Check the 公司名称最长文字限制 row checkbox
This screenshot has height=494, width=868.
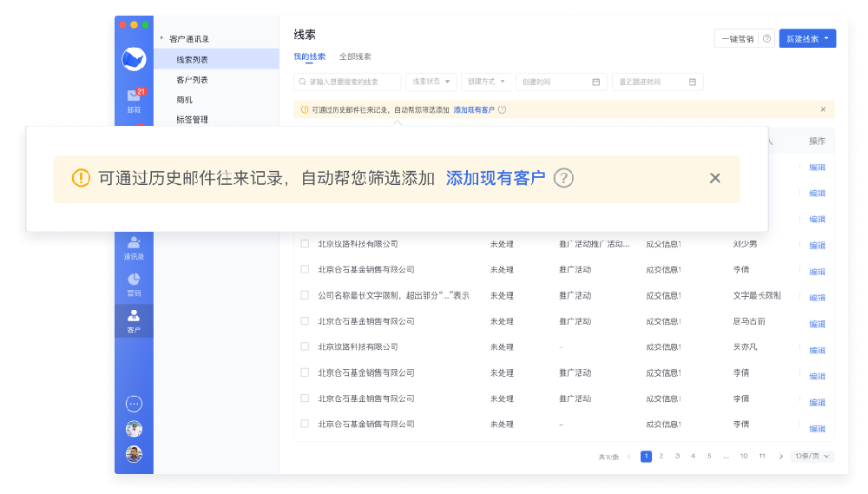point(305,295)
